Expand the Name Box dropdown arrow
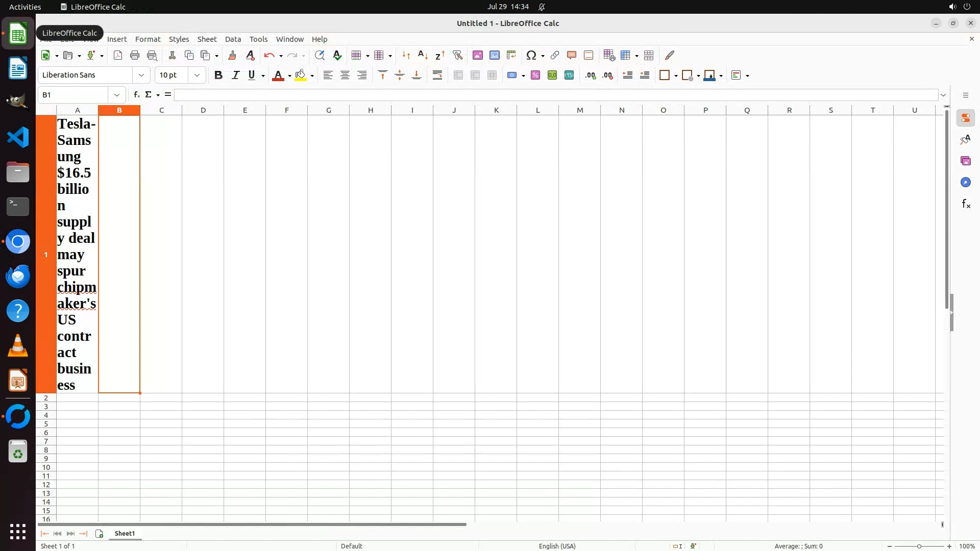The image size is (980, 551). (117, 95)
